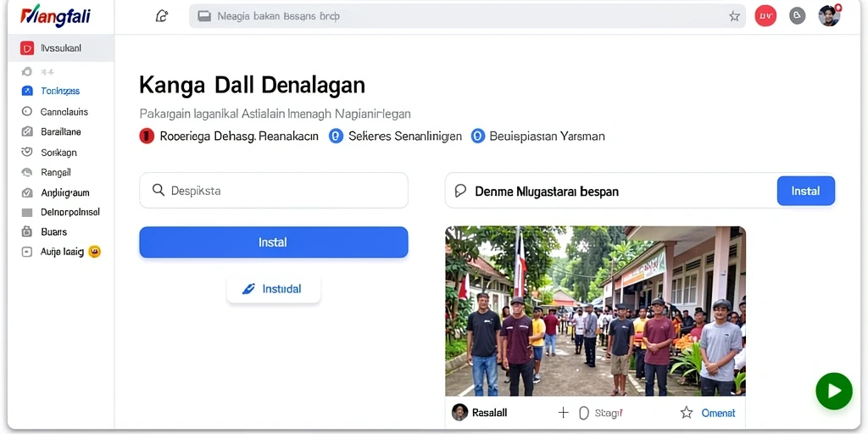Click the Kanga Dall Denalagan heading

click(252, 86)
